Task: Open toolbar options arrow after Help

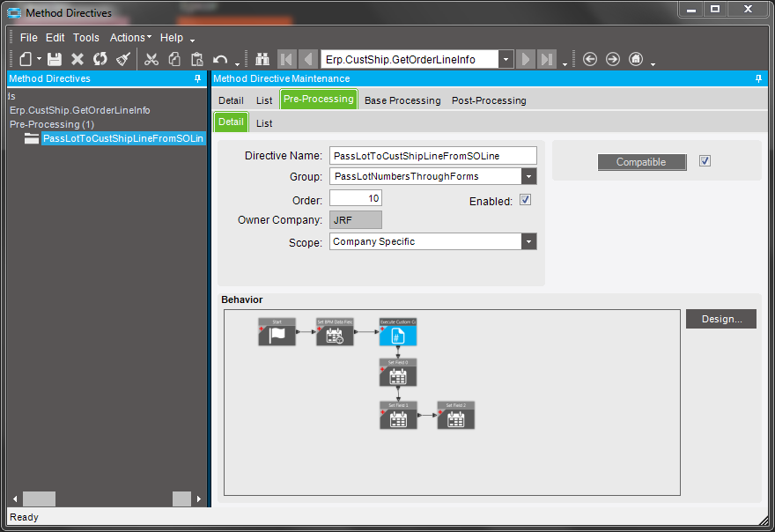Action: pyautogui.click(x=192, y=41)
